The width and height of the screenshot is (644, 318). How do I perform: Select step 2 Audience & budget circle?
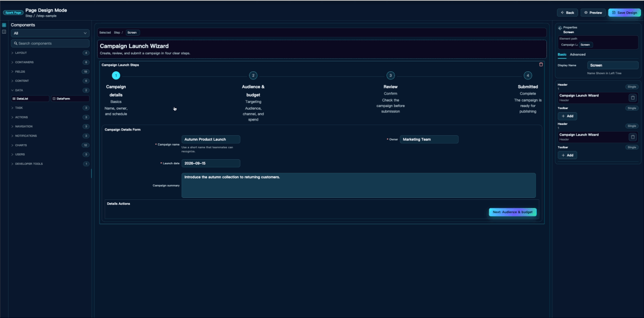(253, 75)
